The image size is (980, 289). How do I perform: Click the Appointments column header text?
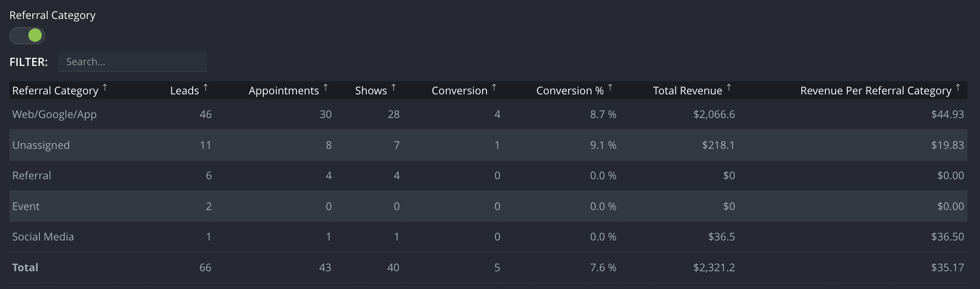[284, 91]
